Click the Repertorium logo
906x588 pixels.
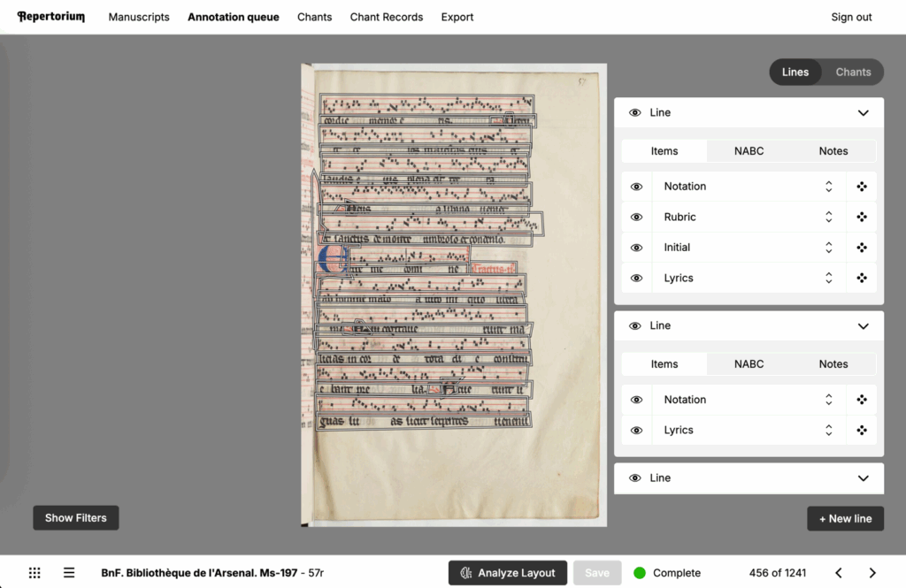click(x=51, y=17)
